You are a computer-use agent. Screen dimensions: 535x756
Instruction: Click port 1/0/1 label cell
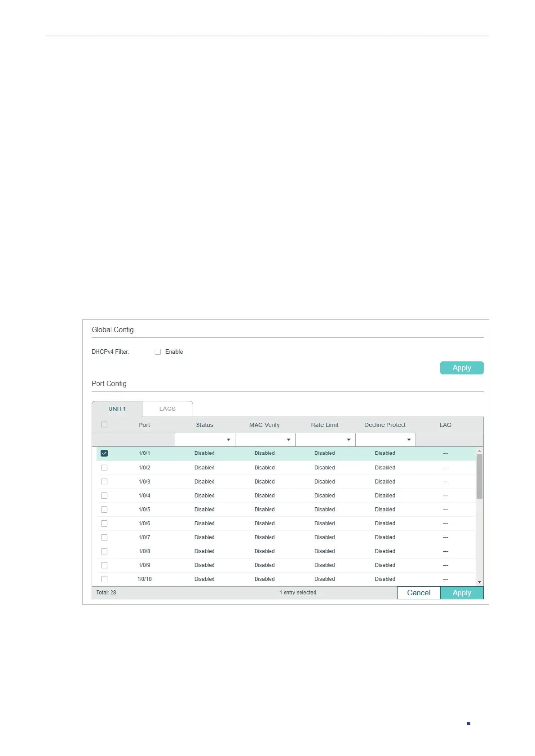[144, 453]
